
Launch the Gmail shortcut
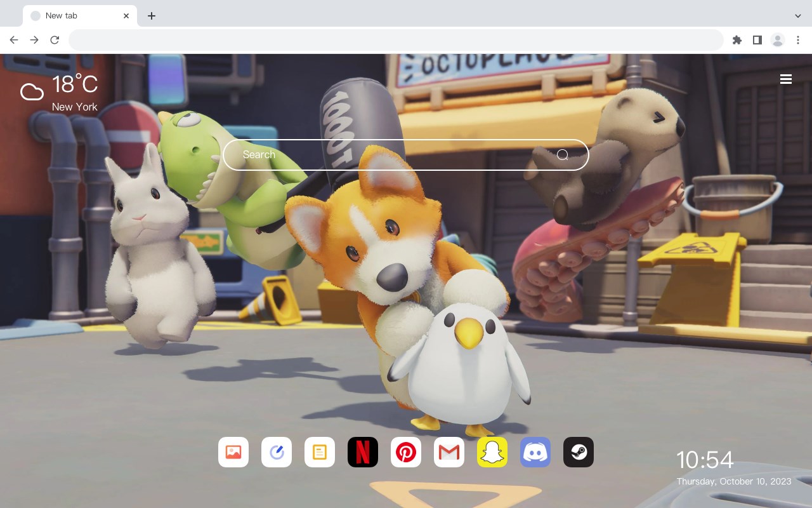449,452
